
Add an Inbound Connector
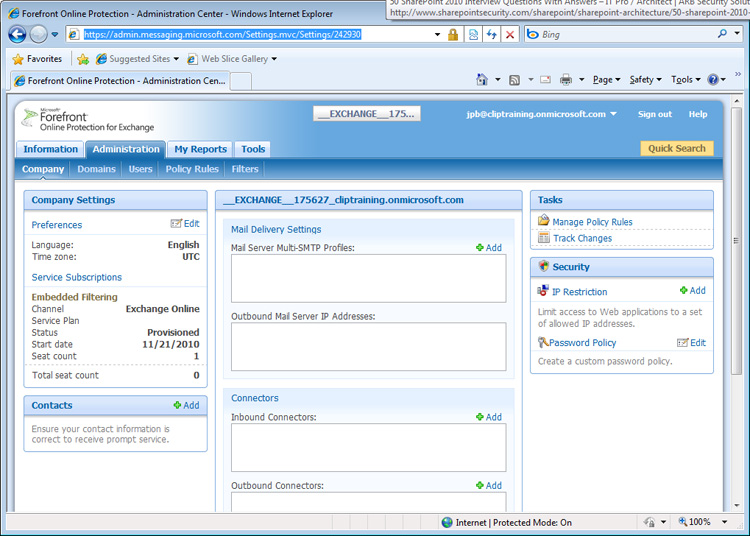coord(489,416)
